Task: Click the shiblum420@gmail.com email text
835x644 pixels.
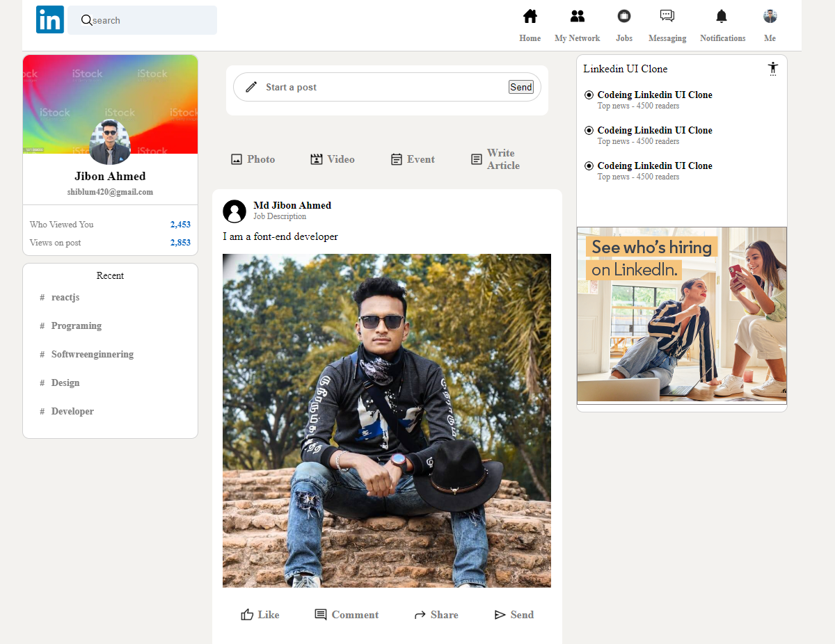Action: (x=110, y=192)
